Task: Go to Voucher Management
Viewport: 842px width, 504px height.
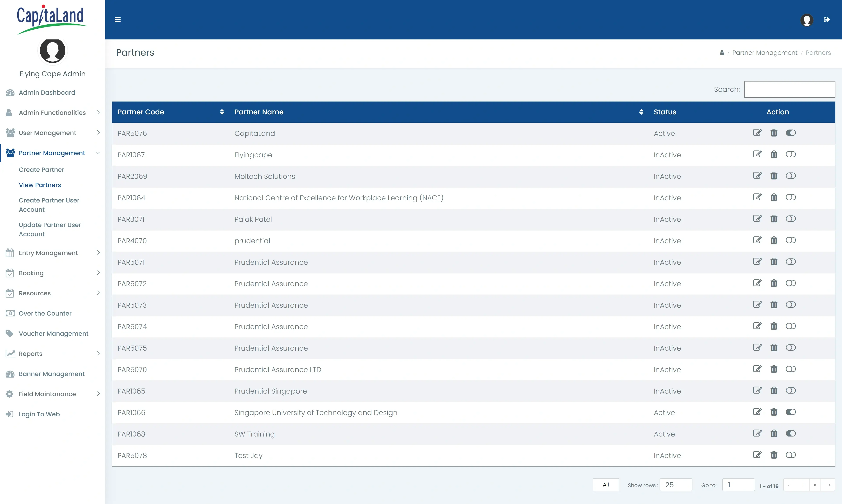Action: pos(53,334)
